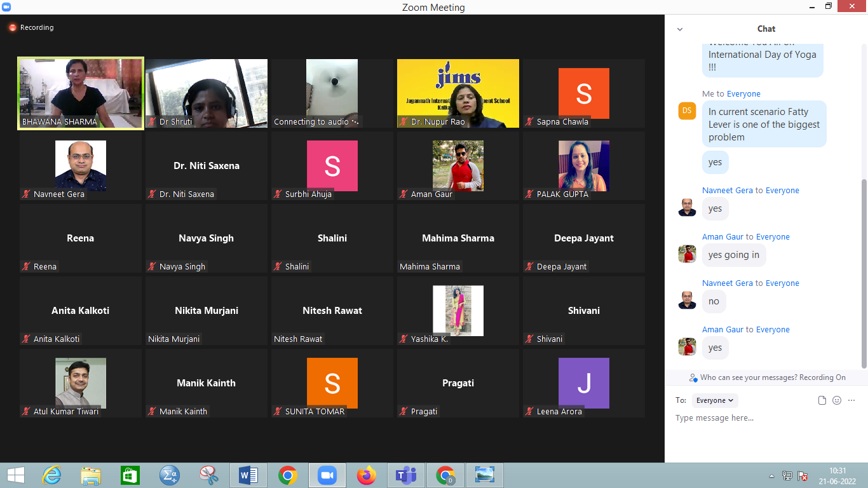Click the Action Center flag tray icon

point(803,476)
